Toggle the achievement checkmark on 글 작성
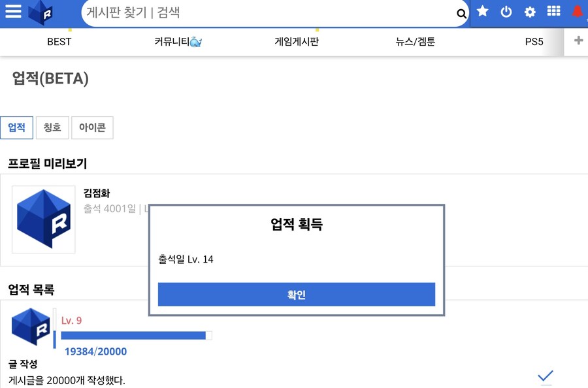 546,376
